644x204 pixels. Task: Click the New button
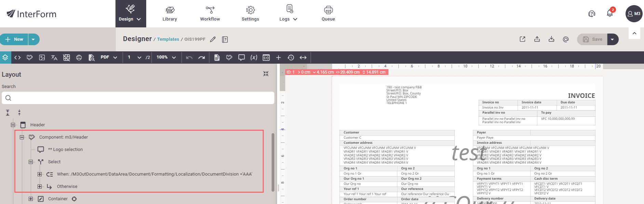[x=14, y=39]
